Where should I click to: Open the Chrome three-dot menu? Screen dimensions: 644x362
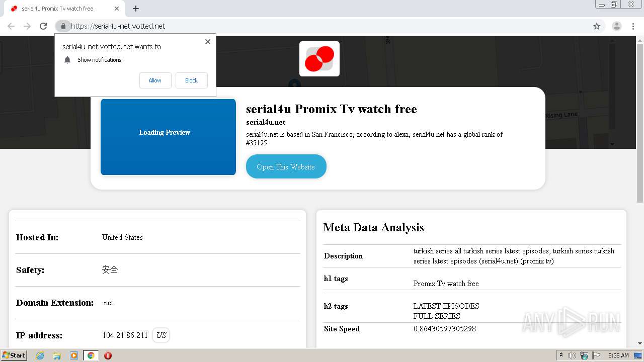(x=633, y=26)
